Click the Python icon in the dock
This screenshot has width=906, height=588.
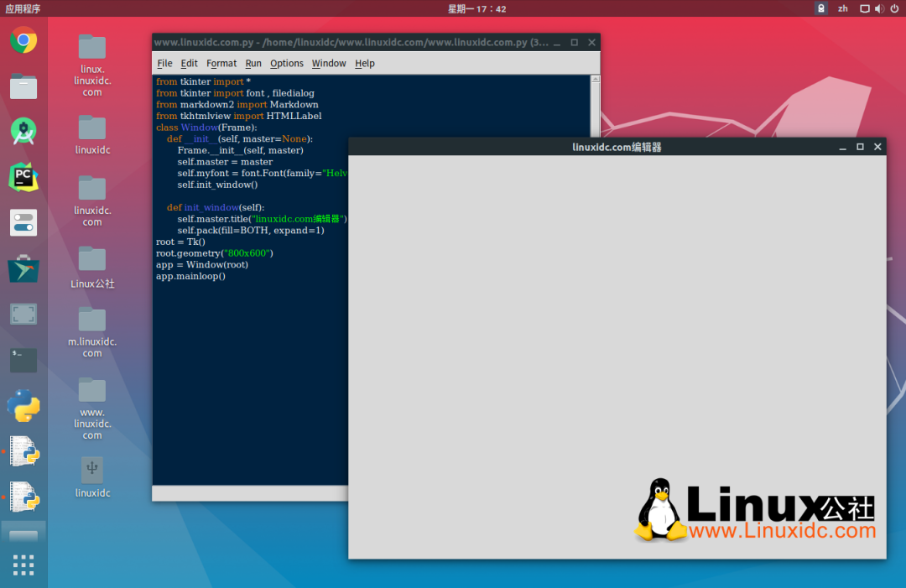pyautogui.click(x=23, y=406)
